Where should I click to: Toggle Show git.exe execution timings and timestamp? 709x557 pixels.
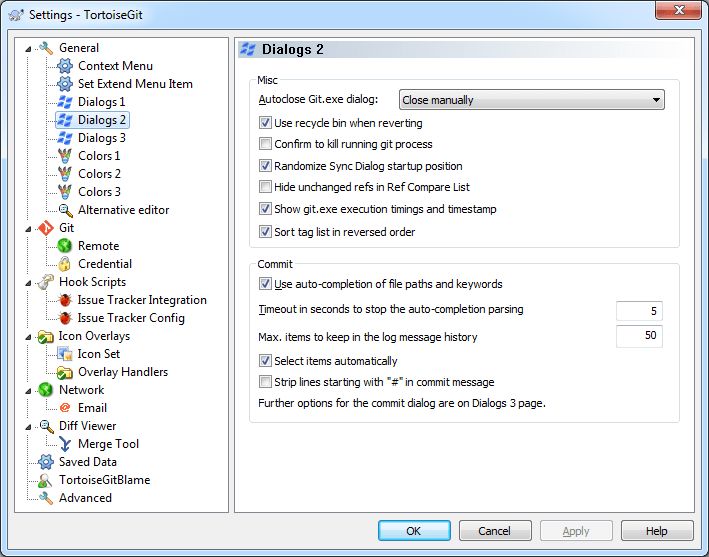point(265,209)
